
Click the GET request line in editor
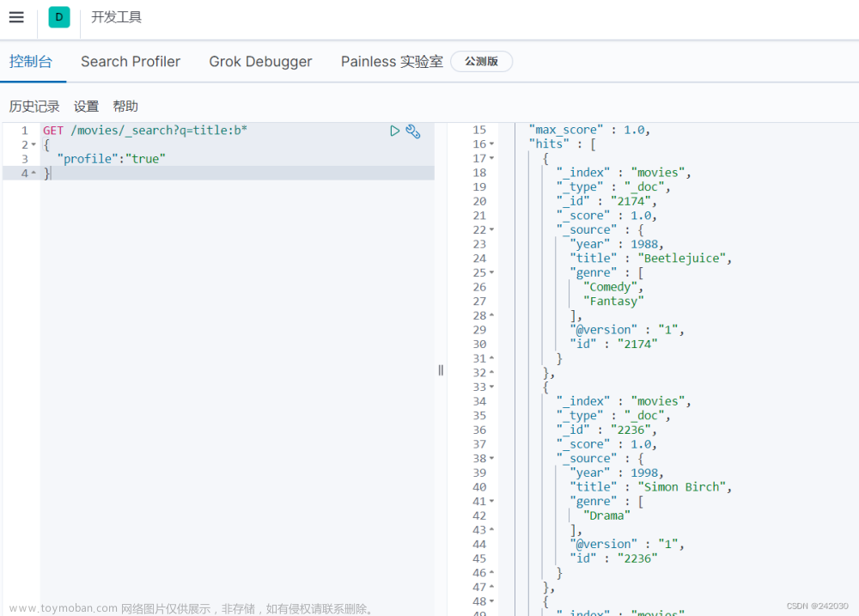(145, 131)
